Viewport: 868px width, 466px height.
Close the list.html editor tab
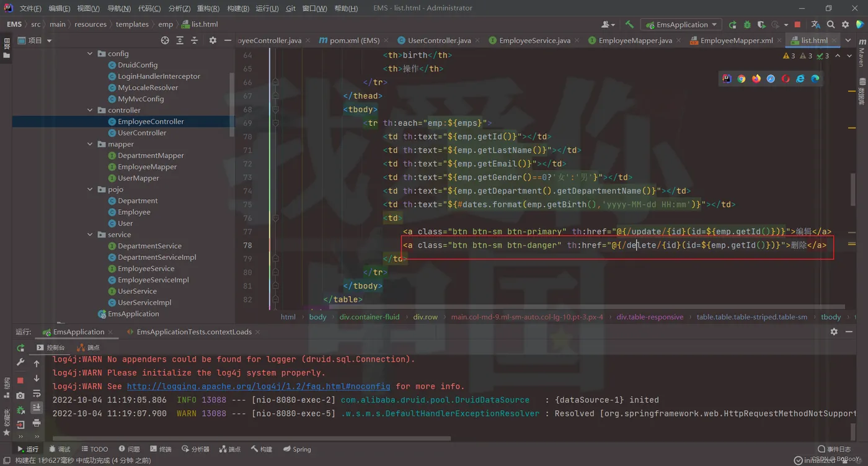[x=834, y=40]
